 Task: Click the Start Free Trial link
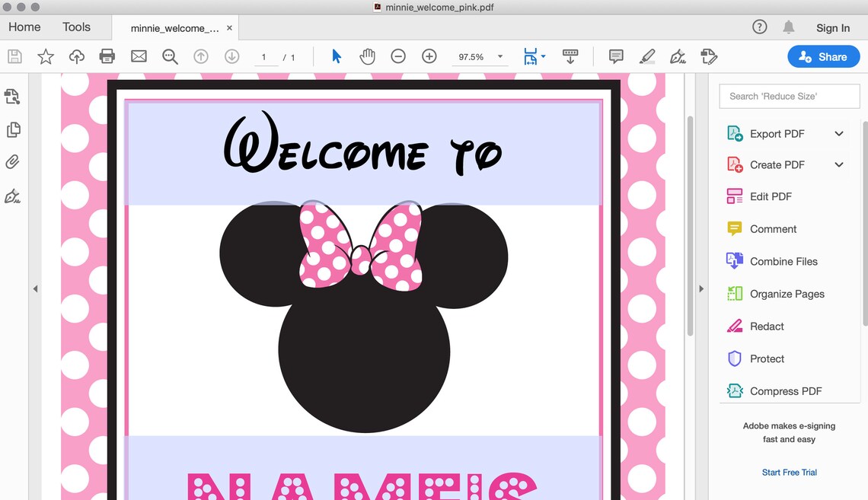(789, 472)
